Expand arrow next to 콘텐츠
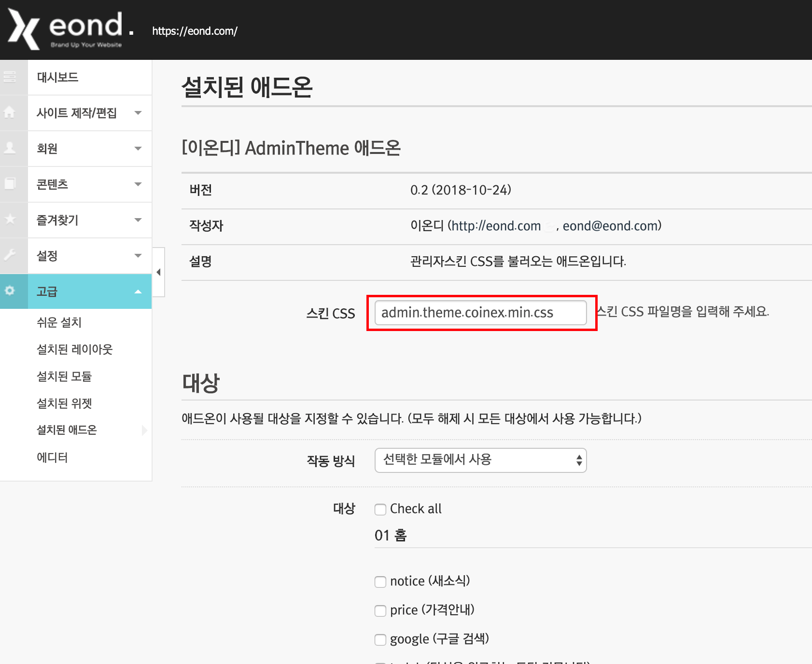Viewport: 812px width, 664px height. tap(138, 184)
